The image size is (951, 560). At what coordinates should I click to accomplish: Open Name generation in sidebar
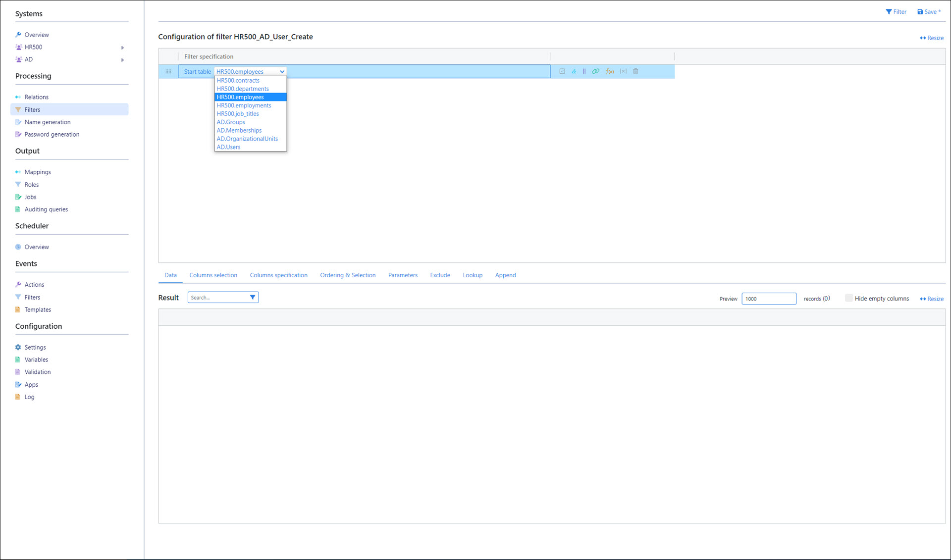48,122
